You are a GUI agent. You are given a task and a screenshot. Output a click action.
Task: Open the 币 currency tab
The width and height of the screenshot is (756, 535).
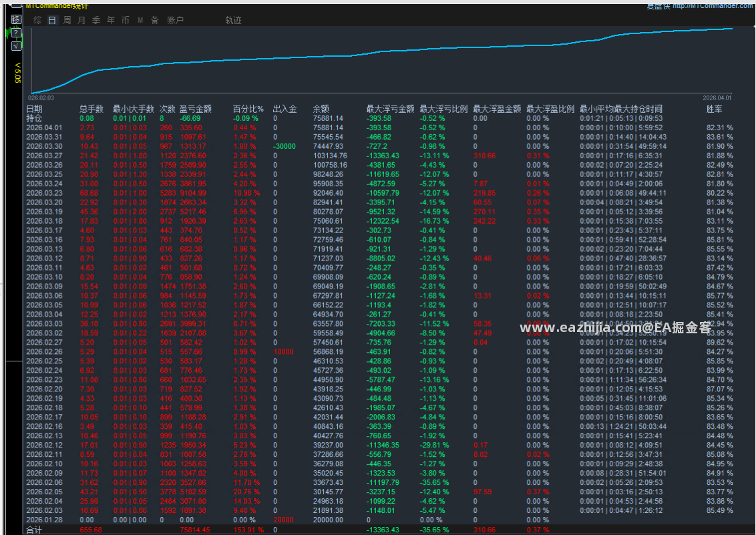click(x=126, y=20)
